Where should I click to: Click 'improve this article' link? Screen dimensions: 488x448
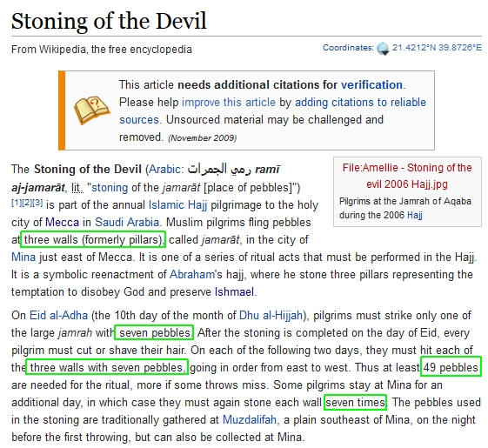coord(229,102)
